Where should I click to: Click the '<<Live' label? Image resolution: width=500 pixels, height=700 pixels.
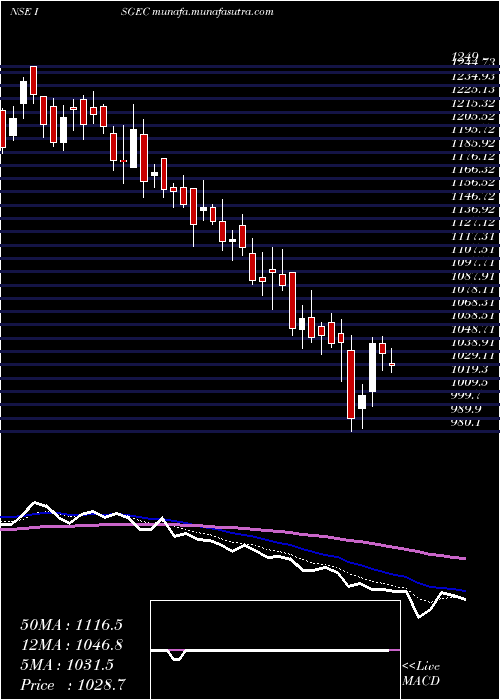pos(421,667)
